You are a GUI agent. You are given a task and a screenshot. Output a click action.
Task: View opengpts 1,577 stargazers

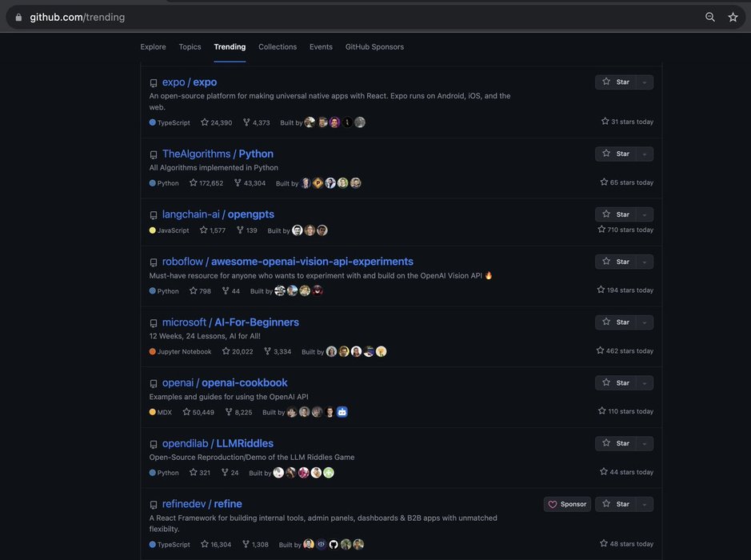[213, 230]
